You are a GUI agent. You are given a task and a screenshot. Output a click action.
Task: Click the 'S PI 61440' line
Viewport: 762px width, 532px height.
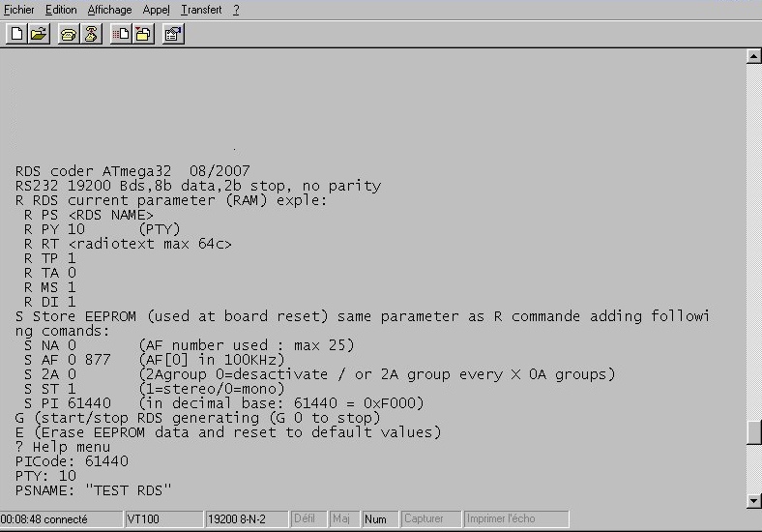pyautogui.click(x=224, y=403)
